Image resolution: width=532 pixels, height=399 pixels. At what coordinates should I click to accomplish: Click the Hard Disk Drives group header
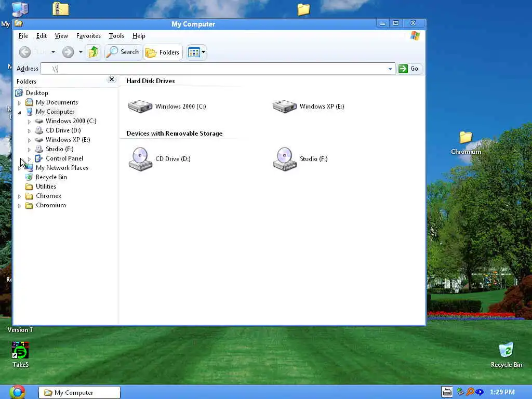coord(150,81)
